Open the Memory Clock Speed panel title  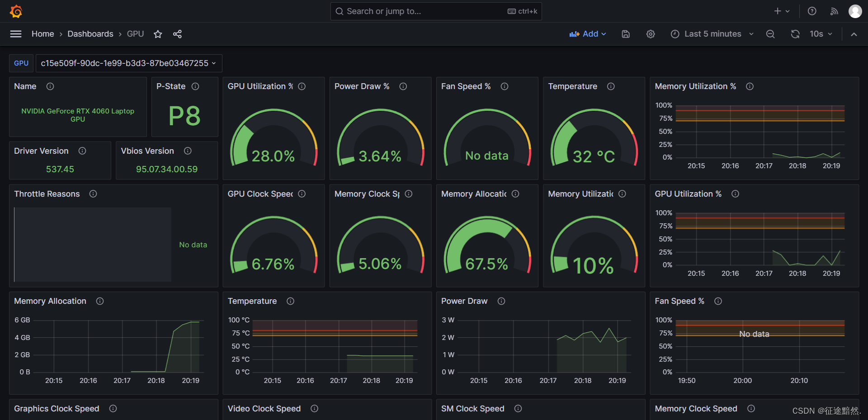[x=696, y=409]
